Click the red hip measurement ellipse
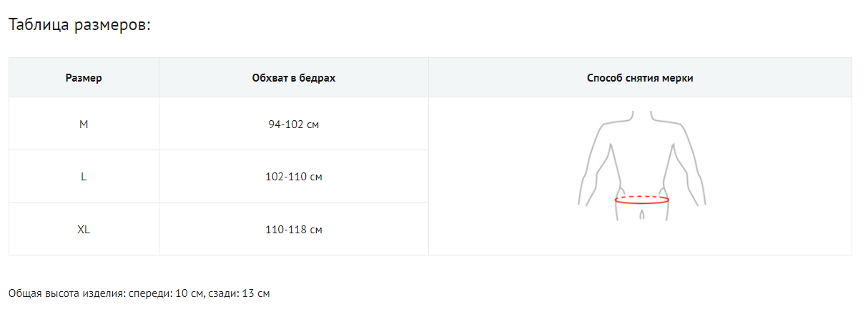The width and height of the screenshot is (868, 322). click(641, 200)
